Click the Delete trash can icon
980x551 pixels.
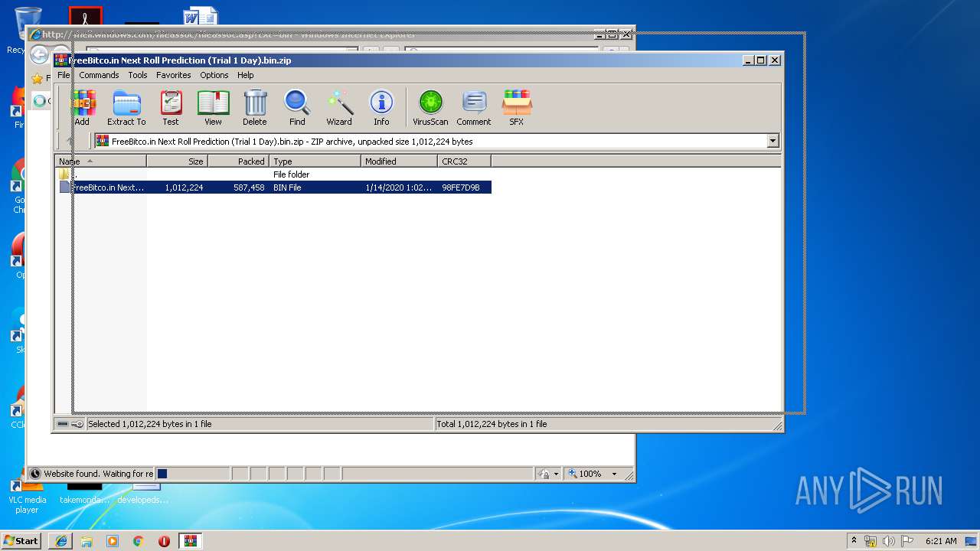(255, 107)
